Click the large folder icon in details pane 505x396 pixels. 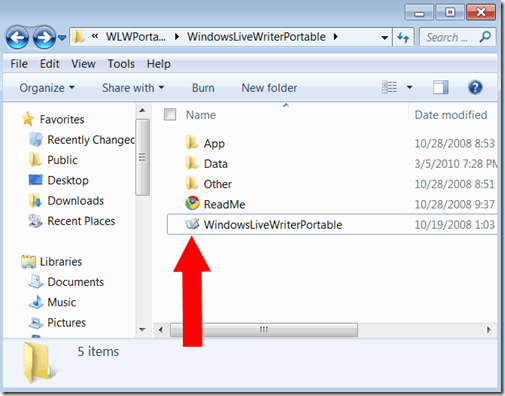coord(40,363)
